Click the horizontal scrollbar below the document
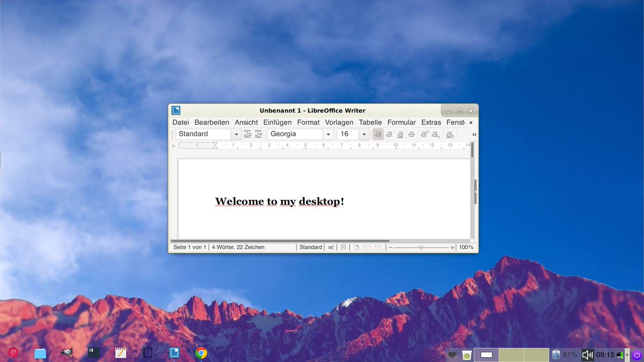The height and width of the screenshot is (362, 644). coord(279,241)
